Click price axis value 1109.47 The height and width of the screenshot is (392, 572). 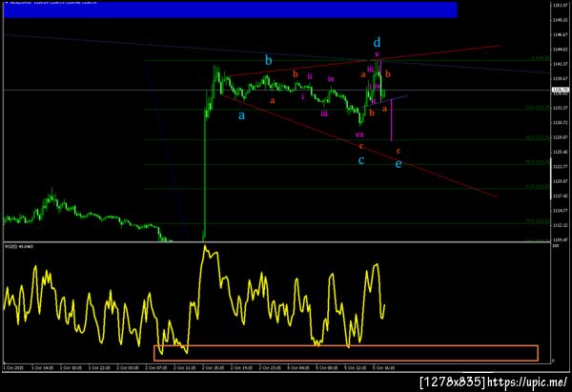point(560,239)
